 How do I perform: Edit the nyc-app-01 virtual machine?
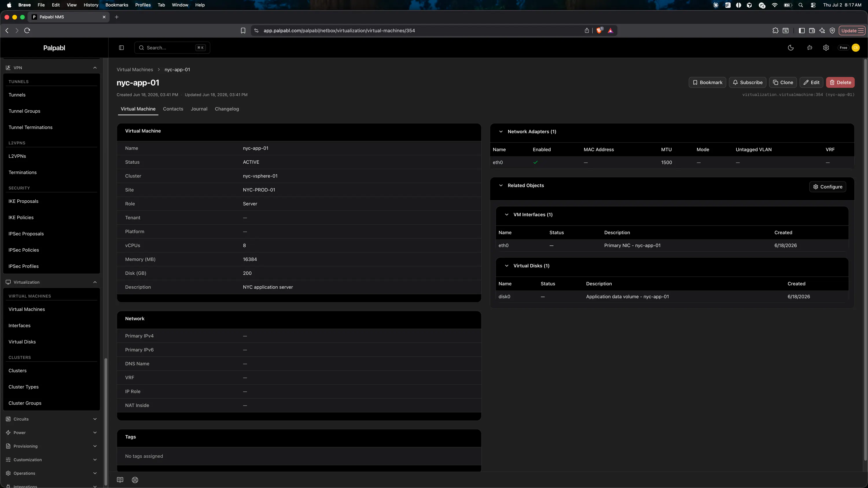pos(811,82)
